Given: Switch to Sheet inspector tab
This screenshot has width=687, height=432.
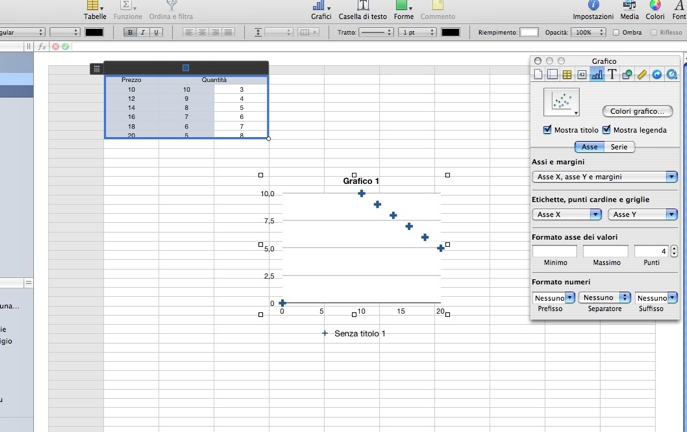Looking at the screenshot, I should point(552,74).
